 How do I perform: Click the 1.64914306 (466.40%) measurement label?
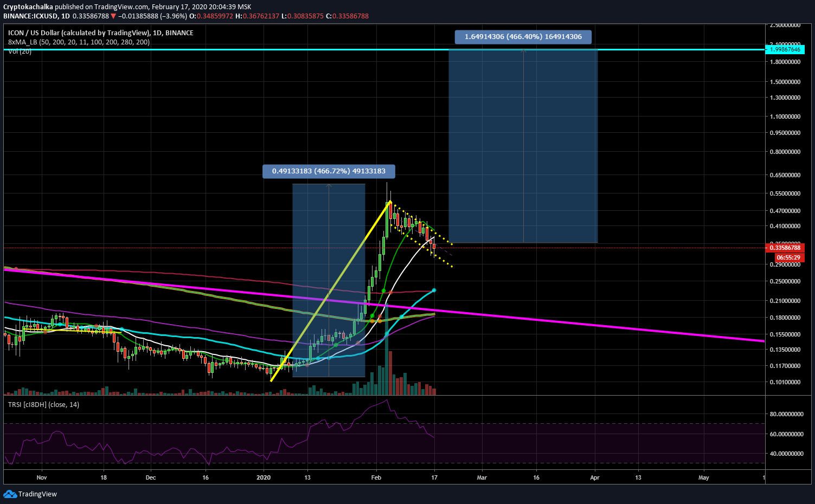click(x=523, y=37)
